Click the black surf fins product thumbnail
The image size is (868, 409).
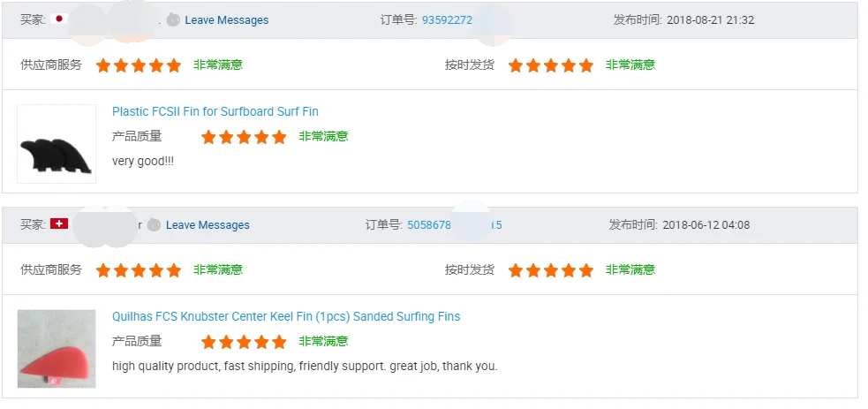[x=57, y=144]
